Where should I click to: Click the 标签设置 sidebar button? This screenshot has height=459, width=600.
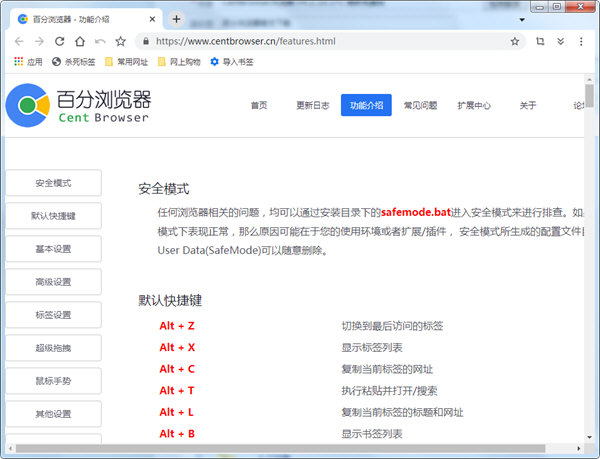(x=53, y=315)
